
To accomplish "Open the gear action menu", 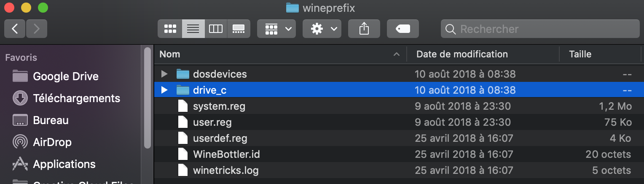I will click(x=322, y=29).
